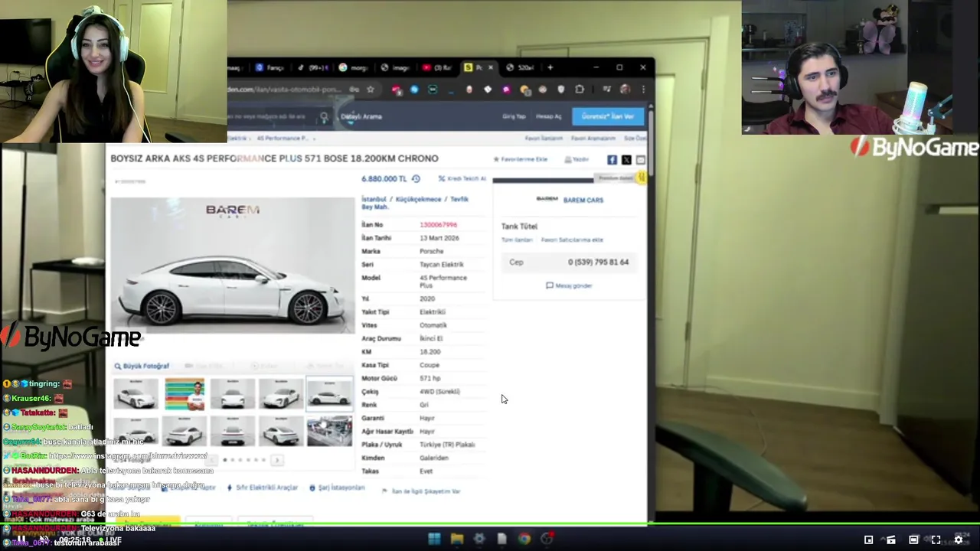Click the Favori Satıcılarıma ekle link
The height and width of the screenshot is (551, 980).
coord(572,240)
